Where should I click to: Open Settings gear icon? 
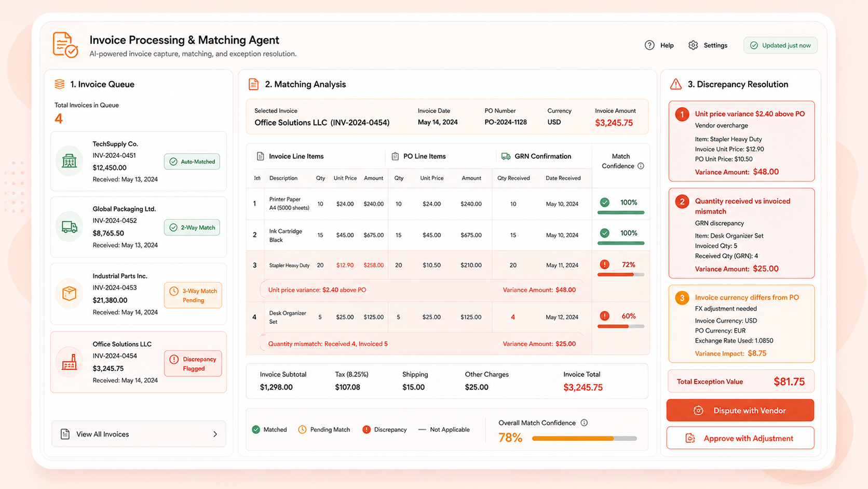(693, 45)
